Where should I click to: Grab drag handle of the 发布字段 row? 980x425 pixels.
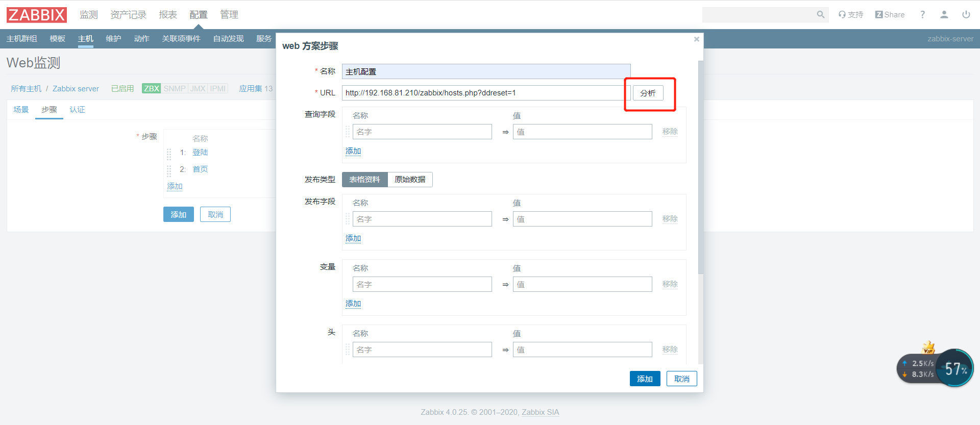coord(348,219)
